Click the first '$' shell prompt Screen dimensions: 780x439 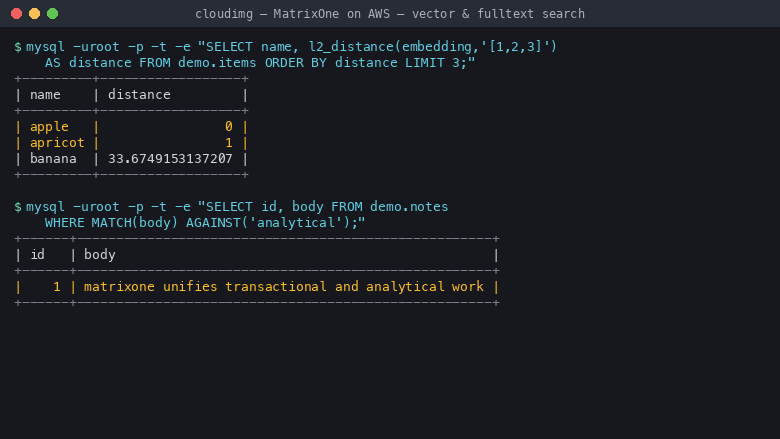tap(18, 47)
